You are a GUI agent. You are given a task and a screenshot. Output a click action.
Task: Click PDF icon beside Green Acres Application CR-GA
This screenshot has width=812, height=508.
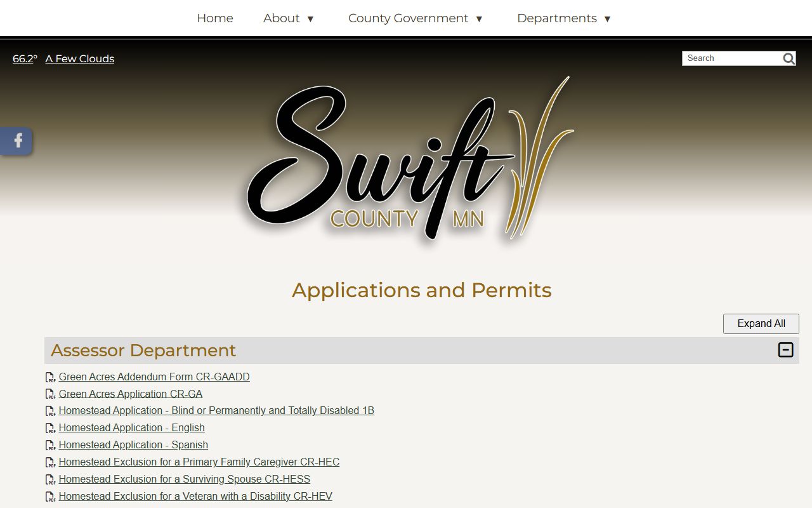(50, 394)
